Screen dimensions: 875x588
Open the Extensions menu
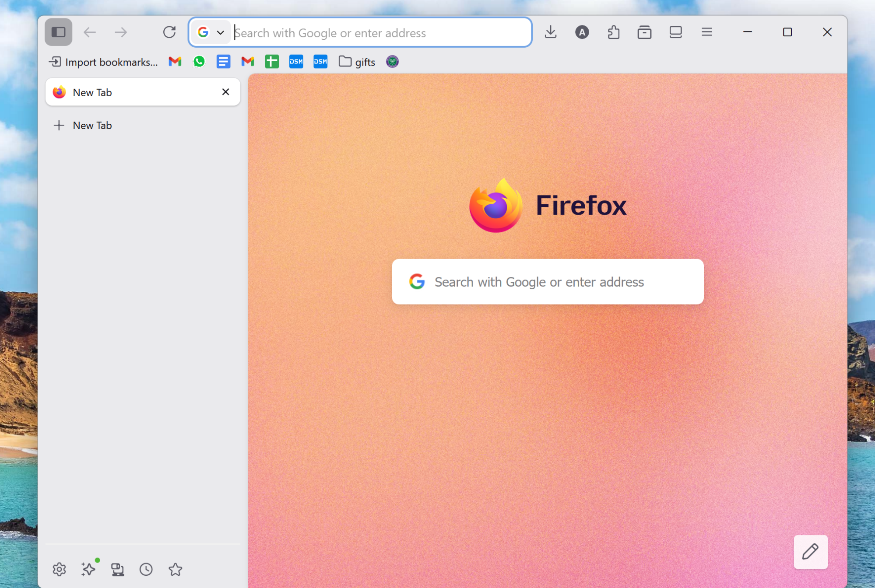pos(613,32)
